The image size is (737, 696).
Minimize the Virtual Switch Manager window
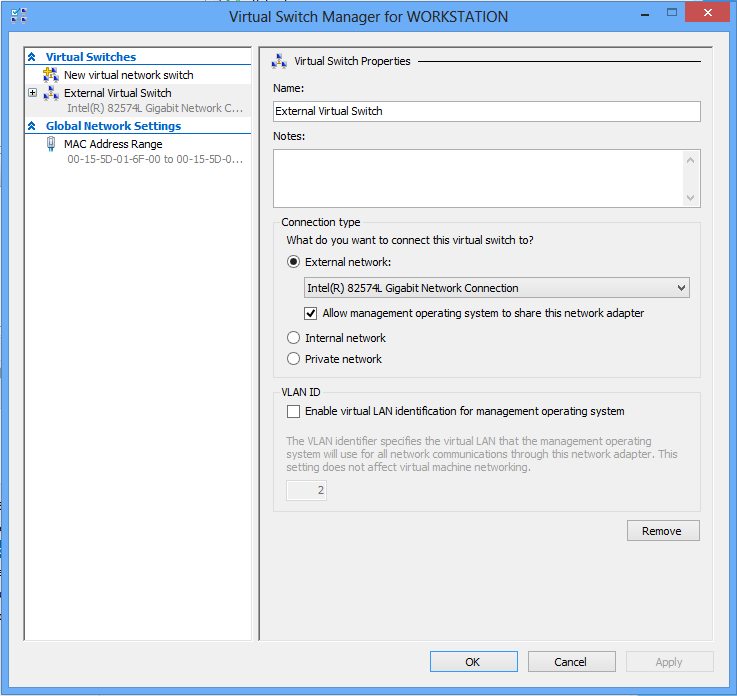pyautogui.click(x=645, y=13)
